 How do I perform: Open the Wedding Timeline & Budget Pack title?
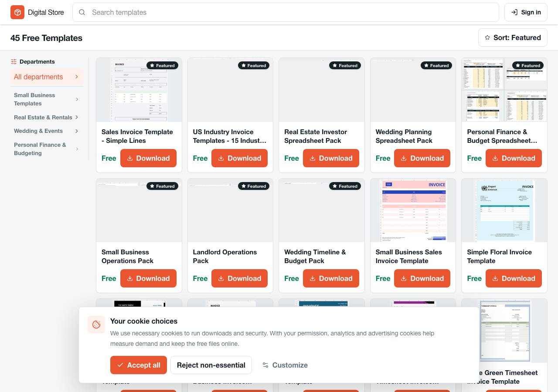pyautogui.click(x=315, y=257)
